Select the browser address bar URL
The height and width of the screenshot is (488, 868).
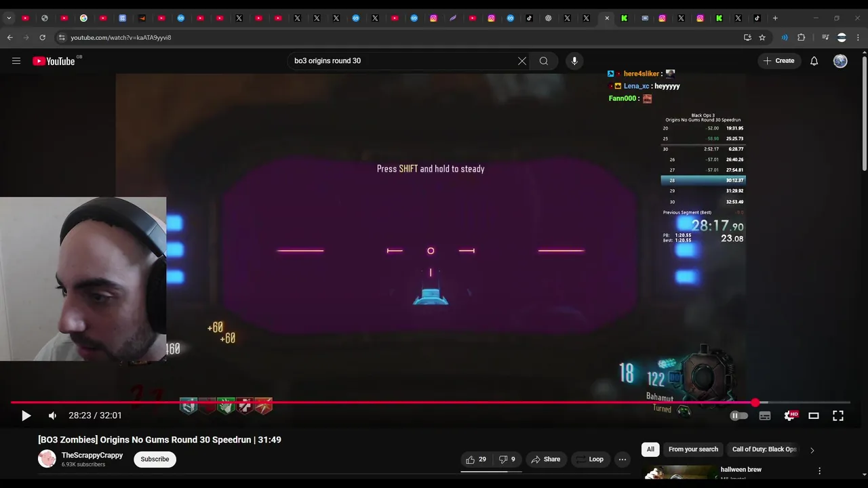coord(121,37)
